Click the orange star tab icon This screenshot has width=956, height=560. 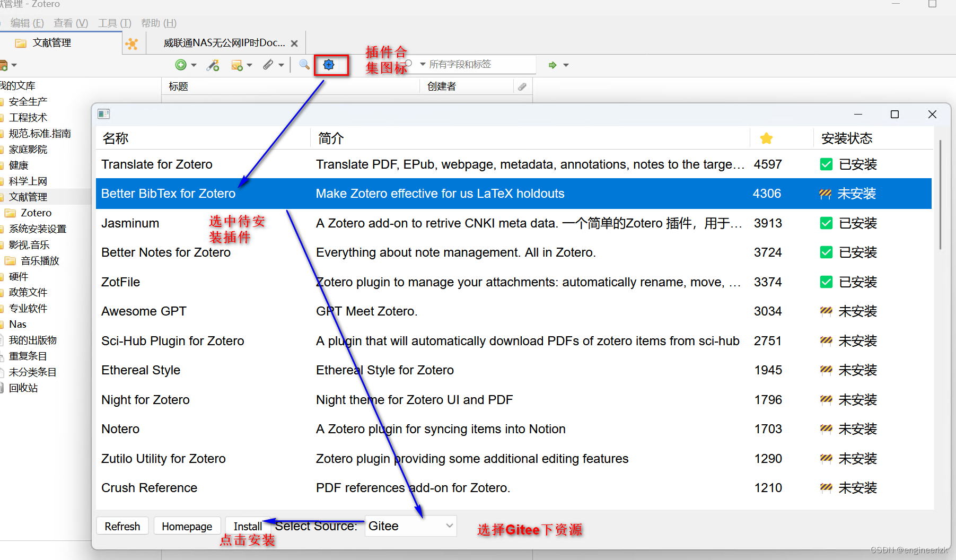132,43
